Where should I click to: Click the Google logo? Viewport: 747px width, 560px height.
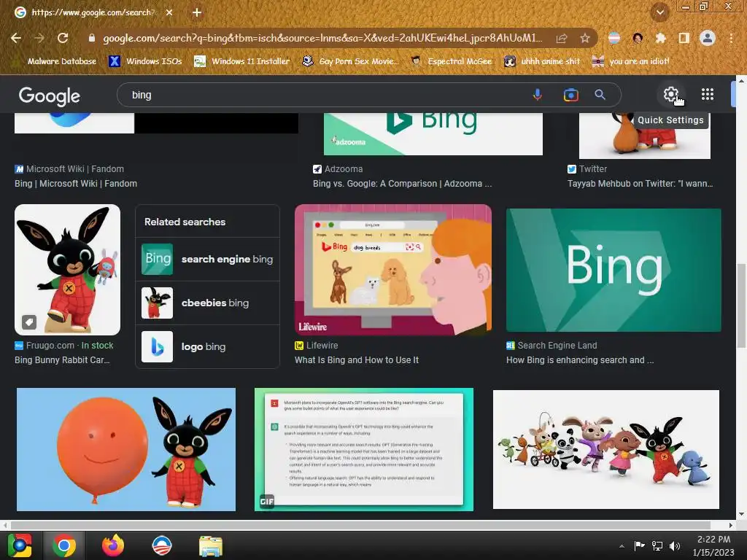[49, 96]
